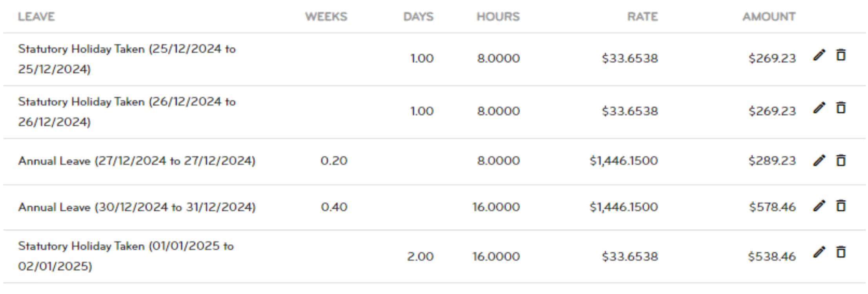Click the DAYS column header

pyautogui.click(x=419, y=16)
